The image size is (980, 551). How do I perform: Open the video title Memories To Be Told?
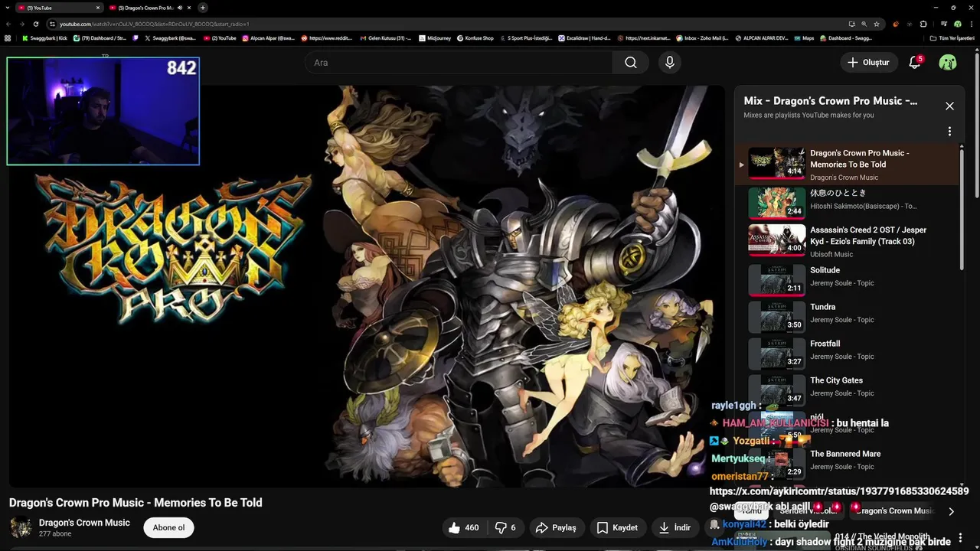click(x=136, y=503)
